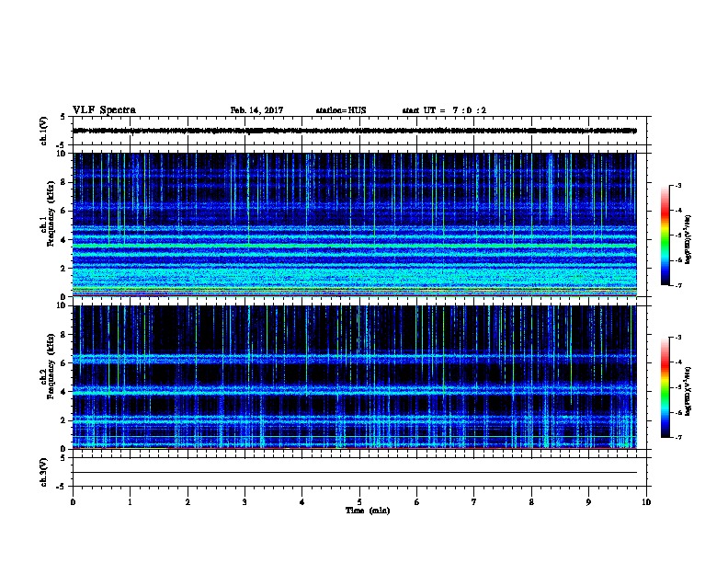Viewport: 728px width, 563px height.
Task: Click the time axis tick label "8"
Action: coord(531,501)
